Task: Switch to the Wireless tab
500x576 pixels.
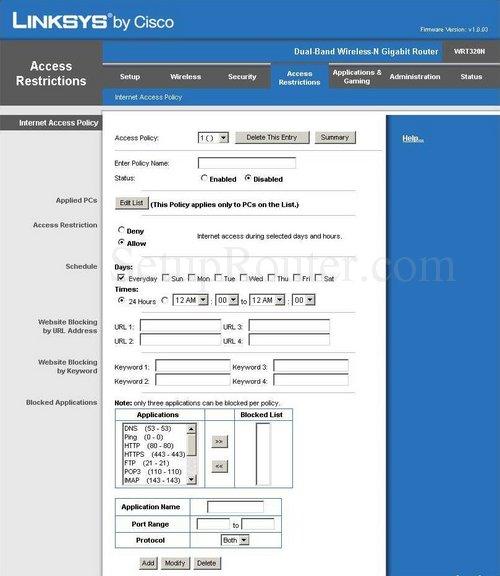Action: [186, 76]
